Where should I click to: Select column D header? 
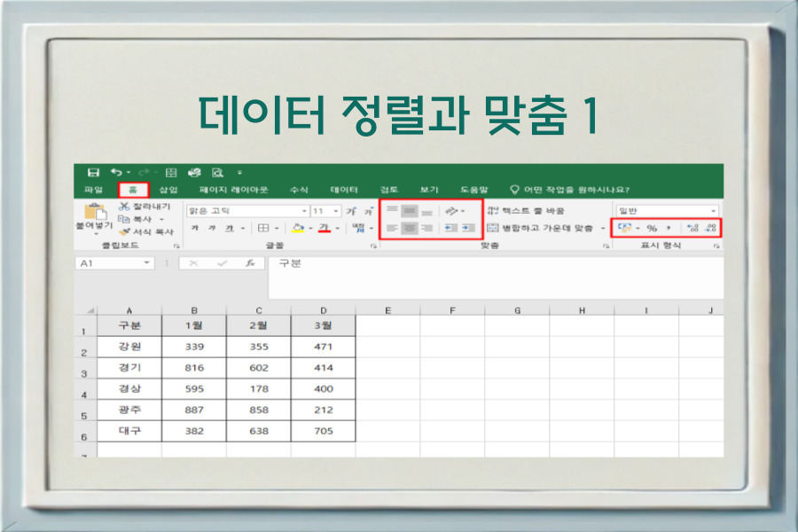[x=323, y=310]
